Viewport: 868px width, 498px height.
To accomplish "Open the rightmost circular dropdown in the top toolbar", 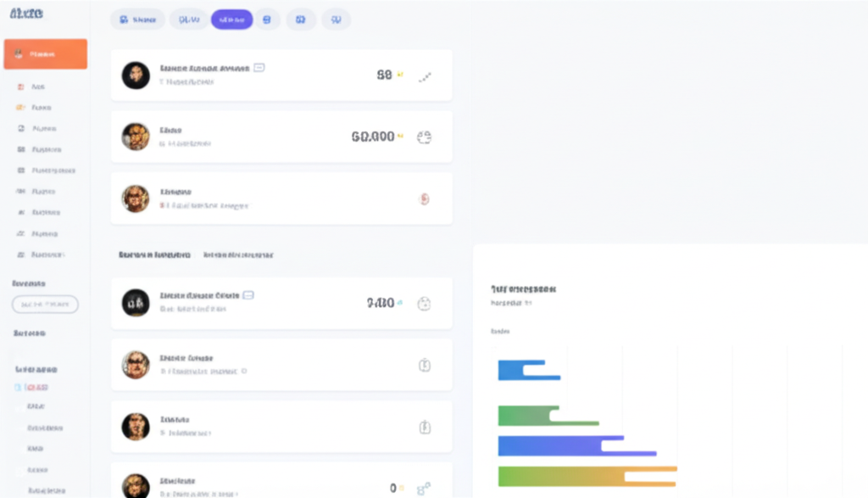I will pos(336,19).
